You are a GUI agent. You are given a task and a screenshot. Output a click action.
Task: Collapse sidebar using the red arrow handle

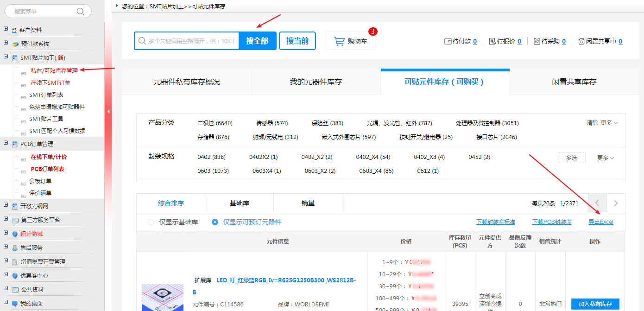(x=108, y=111)
